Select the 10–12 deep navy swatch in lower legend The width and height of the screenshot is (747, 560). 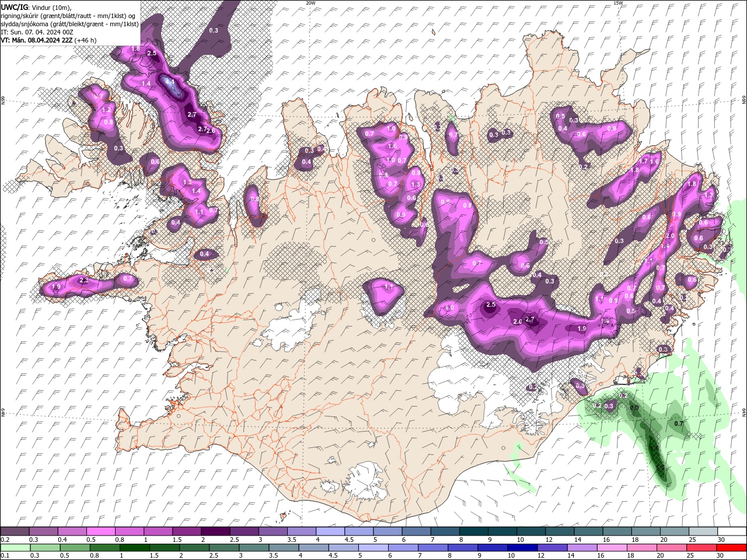tap(523, 548)
